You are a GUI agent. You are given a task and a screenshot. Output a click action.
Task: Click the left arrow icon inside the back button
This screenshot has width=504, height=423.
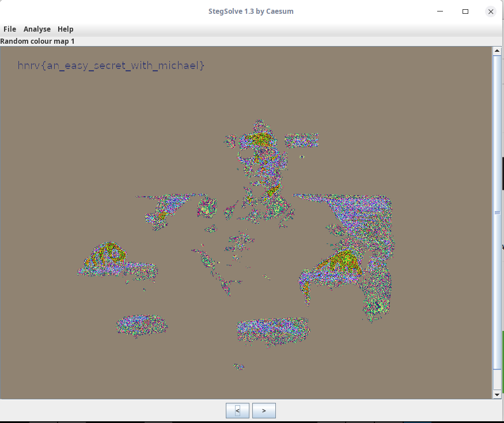click(237, 410)
